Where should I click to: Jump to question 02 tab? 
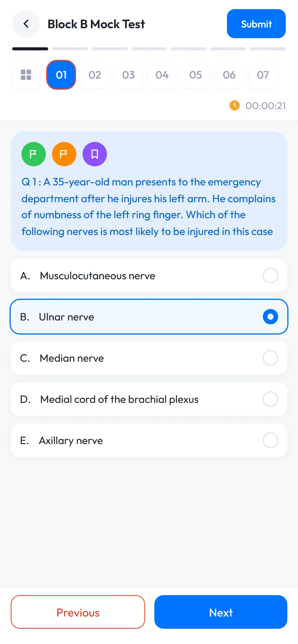tap(95, 75)
